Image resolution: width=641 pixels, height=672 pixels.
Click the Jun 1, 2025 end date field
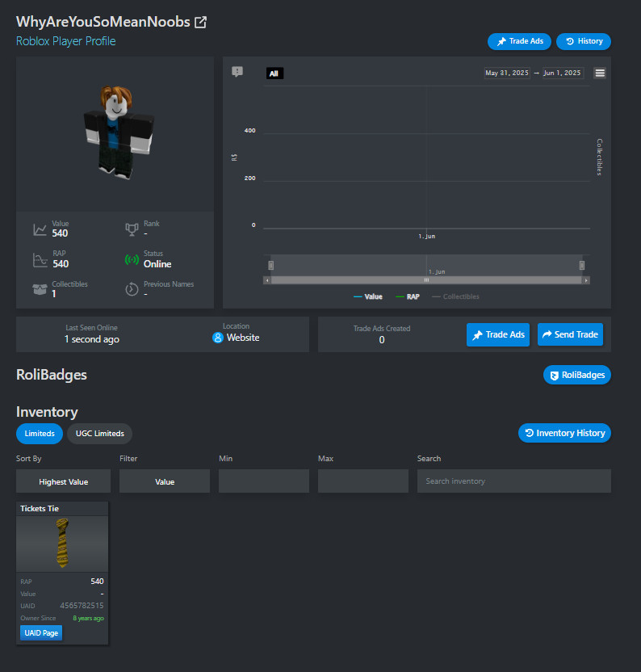(563, 73)
